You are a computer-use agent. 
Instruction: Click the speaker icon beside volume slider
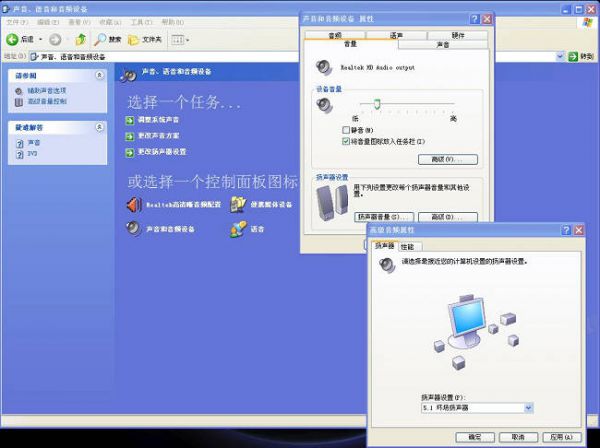324,105
